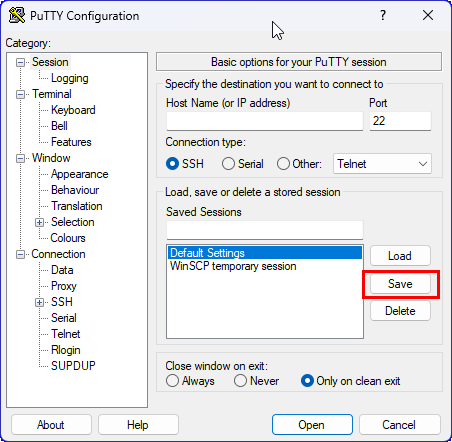Select the Proxy category

click(64, 286)
